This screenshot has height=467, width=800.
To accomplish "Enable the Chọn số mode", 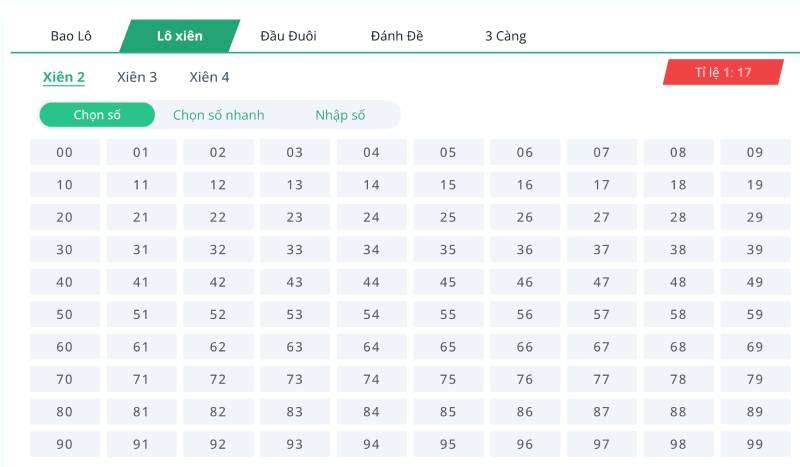I will click(97, 115).
